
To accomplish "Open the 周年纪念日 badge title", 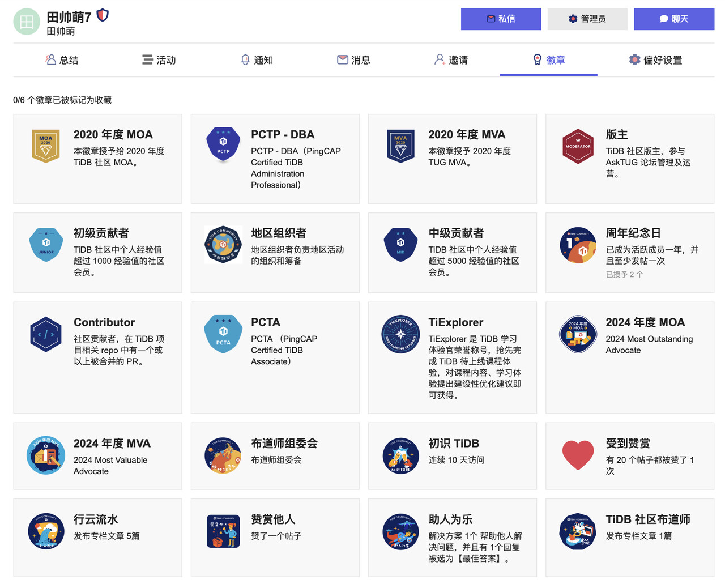I will (633, 233).
